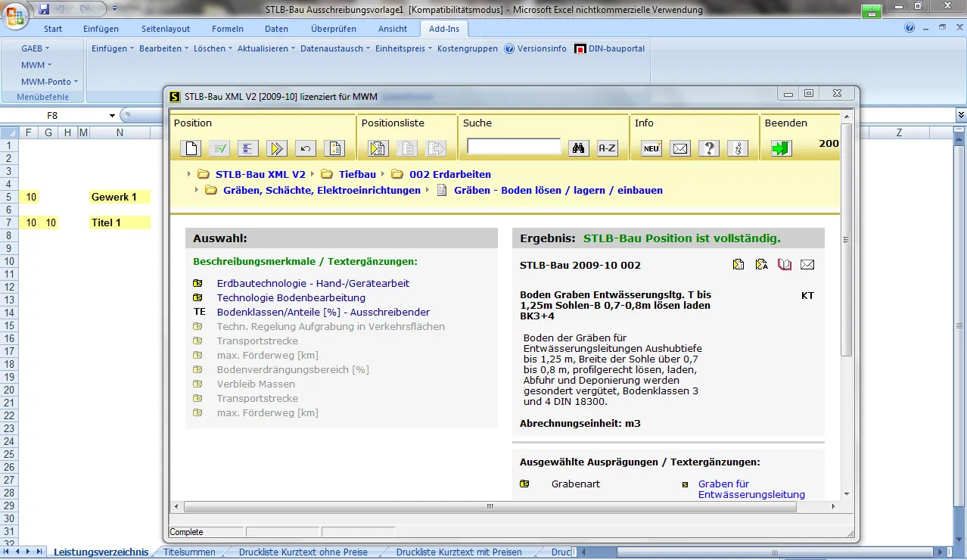Switch to the Daten ribbon tab
The image size is (967, 560).
tap(276, 29)
